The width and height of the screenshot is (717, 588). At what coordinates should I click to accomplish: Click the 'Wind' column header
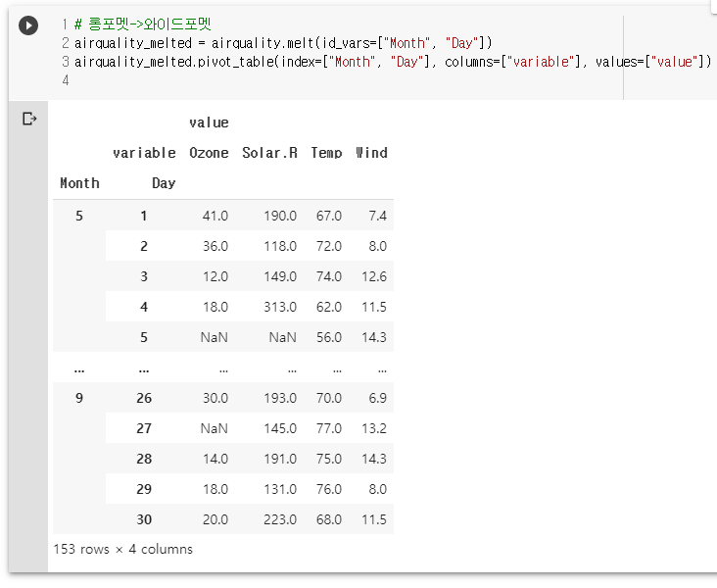[x=371, y=153]
